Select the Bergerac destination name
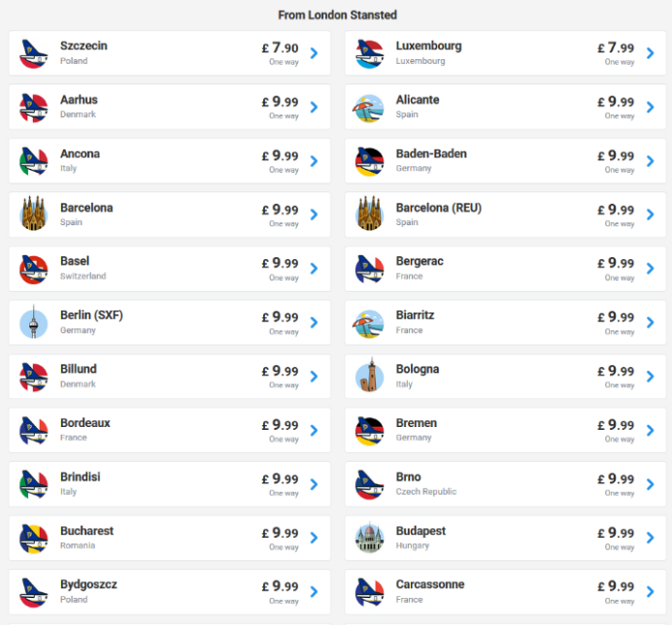The height and width of the screenshot is (626, 672). (420, 261)
